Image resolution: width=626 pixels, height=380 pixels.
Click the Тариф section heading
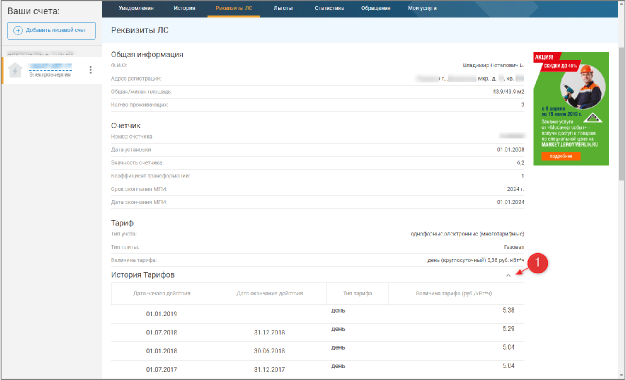pyautogui.click(x=122, y=223)
